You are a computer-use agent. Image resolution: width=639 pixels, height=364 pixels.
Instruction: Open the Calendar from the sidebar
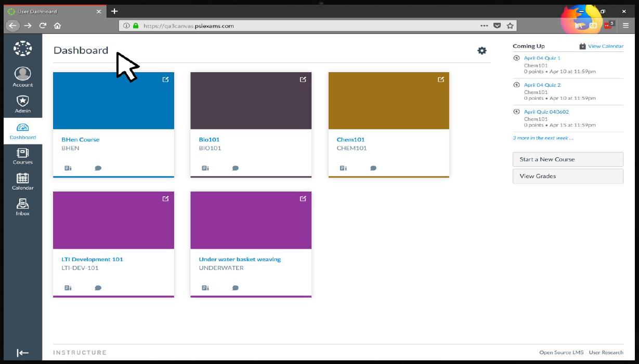point(23,181)
